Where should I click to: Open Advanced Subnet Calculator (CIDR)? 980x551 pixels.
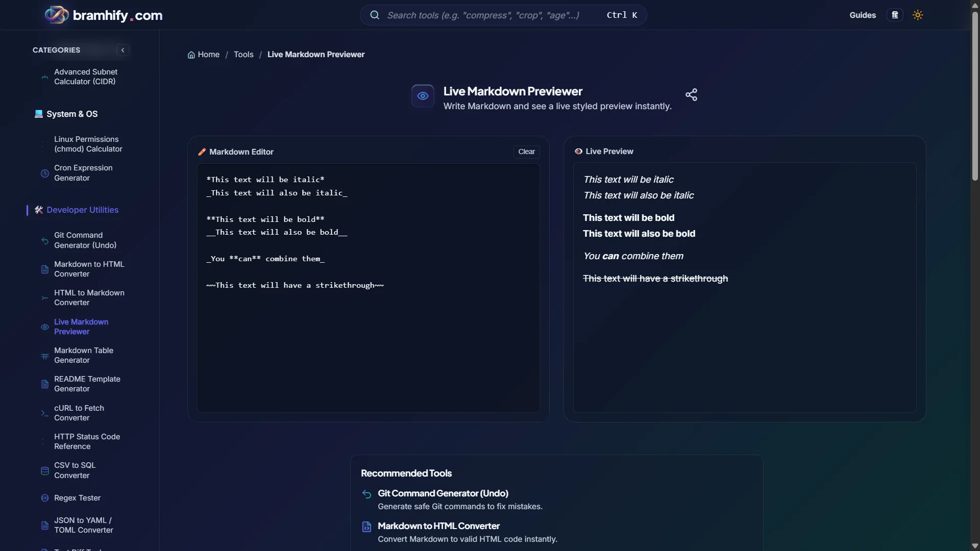86,77
